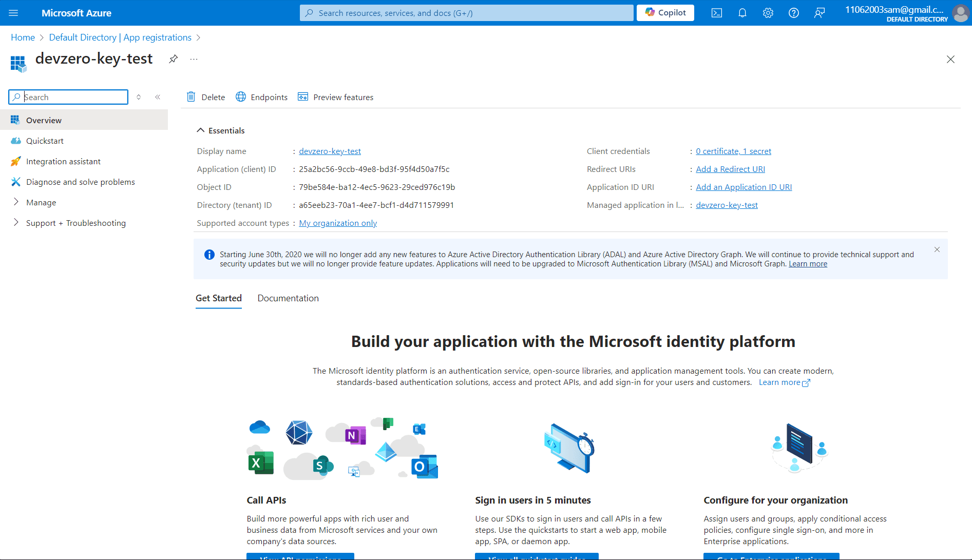The image size is (972, 560).
Task: Open managed application devzero-key-test link
Action: click(727, 205)
